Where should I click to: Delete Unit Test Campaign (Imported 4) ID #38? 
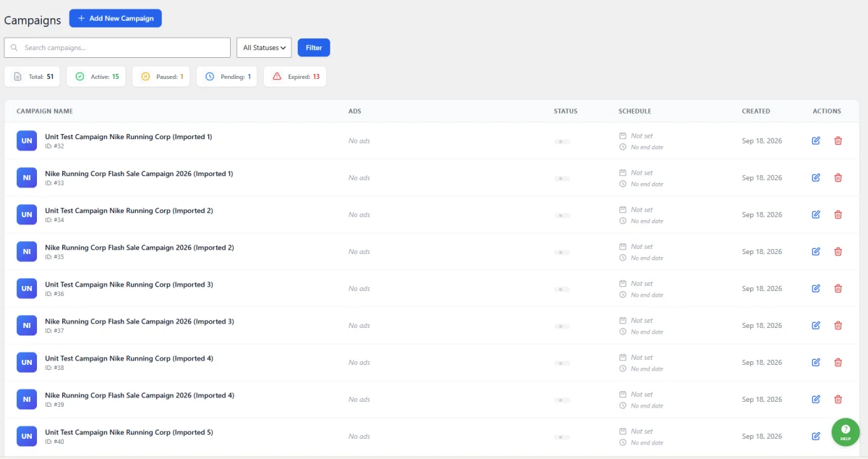click(x=838, y=362)
